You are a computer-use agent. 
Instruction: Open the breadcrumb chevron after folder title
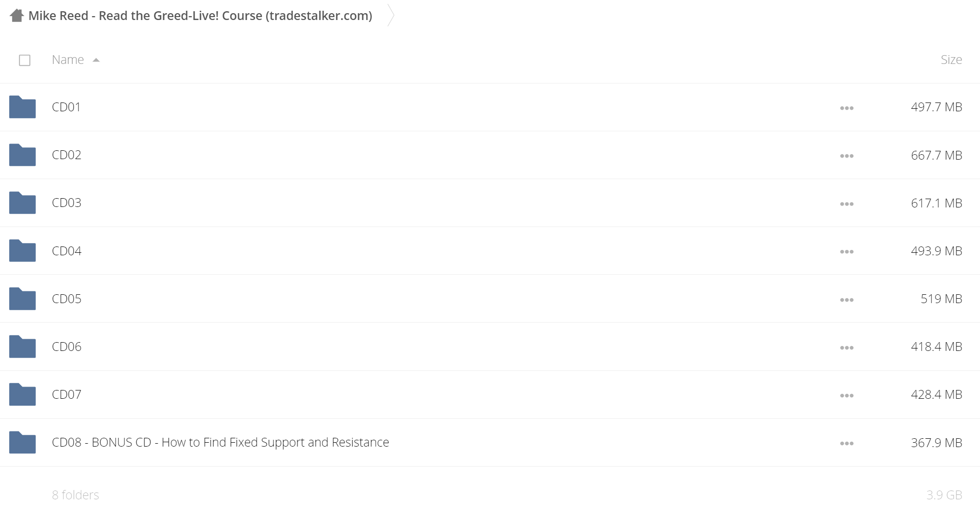tap(391, 15)
